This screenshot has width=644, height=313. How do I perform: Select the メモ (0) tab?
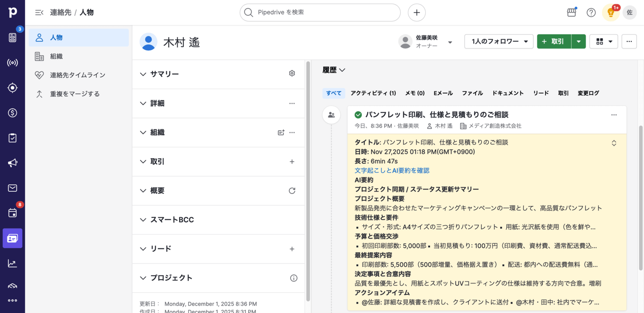coord(415,93)
